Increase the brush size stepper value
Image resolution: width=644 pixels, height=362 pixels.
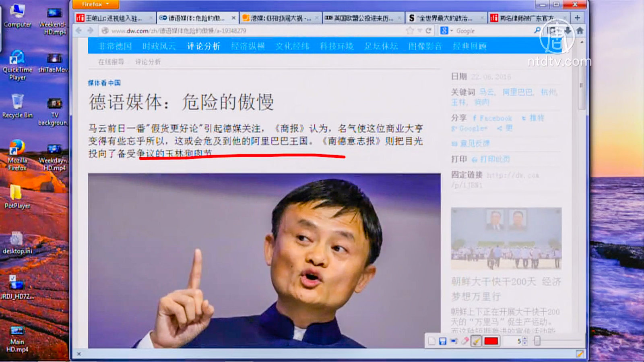pyautogui.click(x=524, y=339)
